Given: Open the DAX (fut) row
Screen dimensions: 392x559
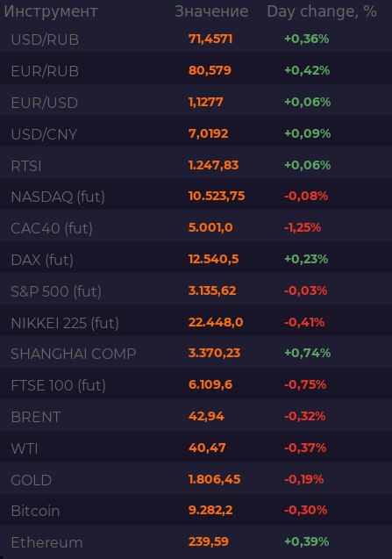Looking at the screenshot, I should [x=196, y=260].
